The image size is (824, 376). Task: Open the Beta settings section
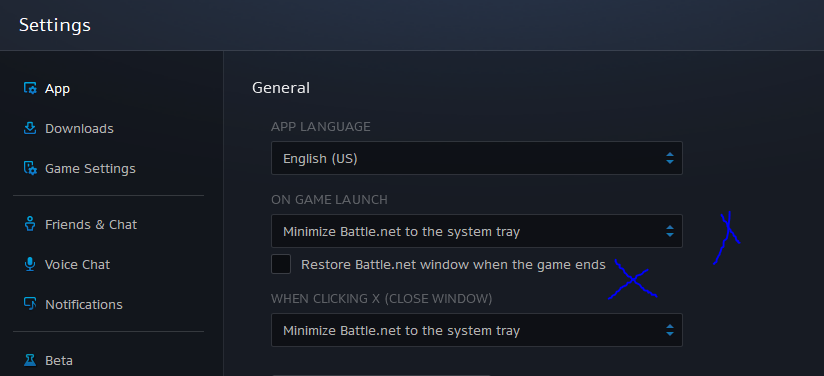(59, 361)
